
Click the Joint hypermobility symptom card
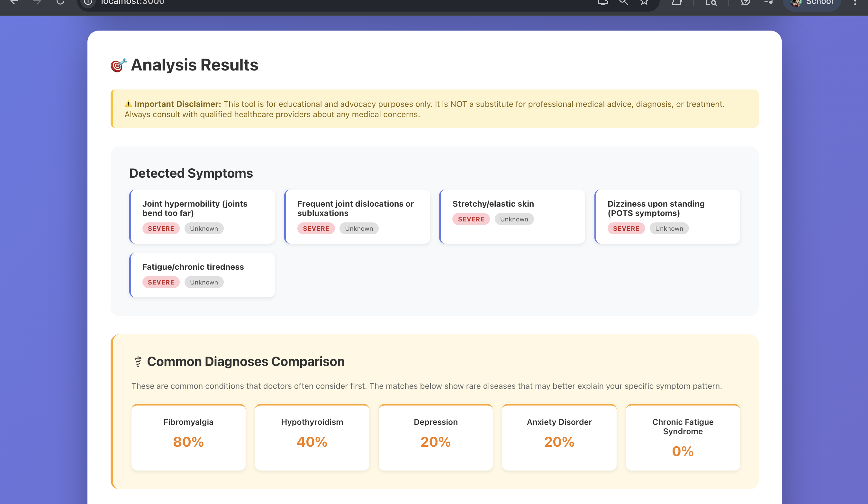pos(202,216)
